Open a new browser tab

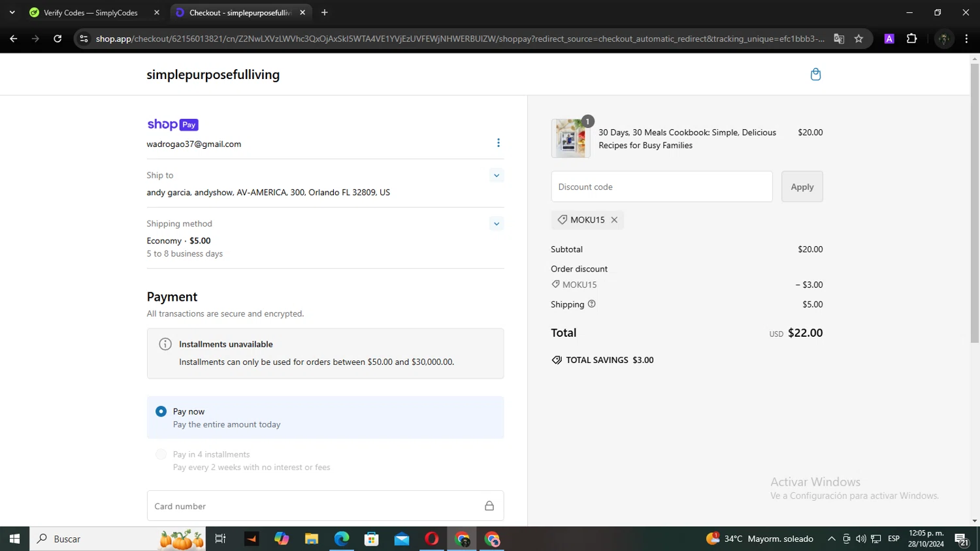[325, 12]
